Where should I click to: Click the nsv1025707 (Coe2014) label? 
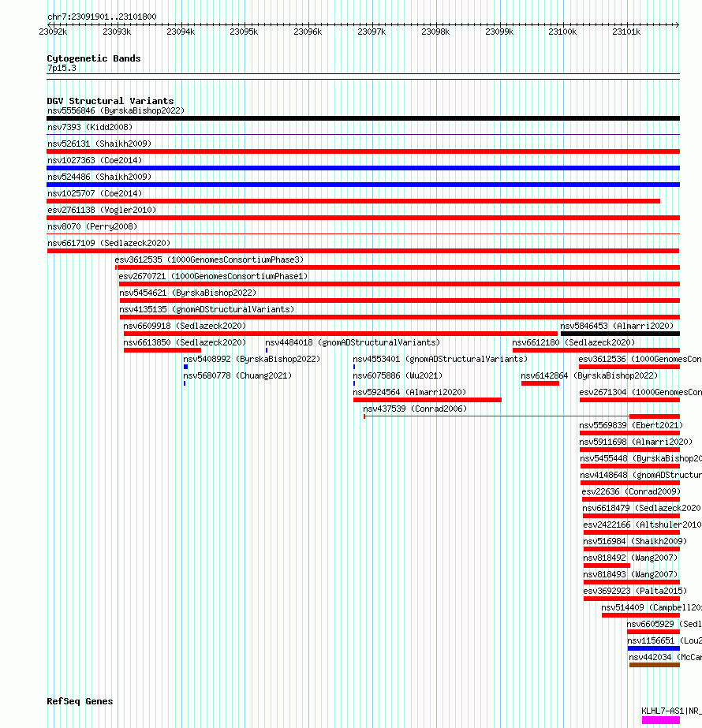pos(95,193)
